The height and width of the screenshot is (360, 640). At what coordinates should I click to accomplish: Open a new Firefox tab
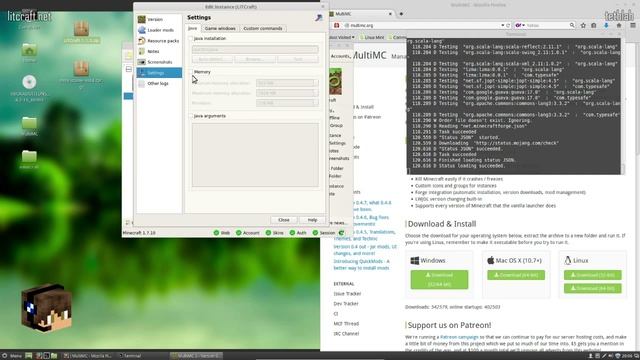(401, 14)
